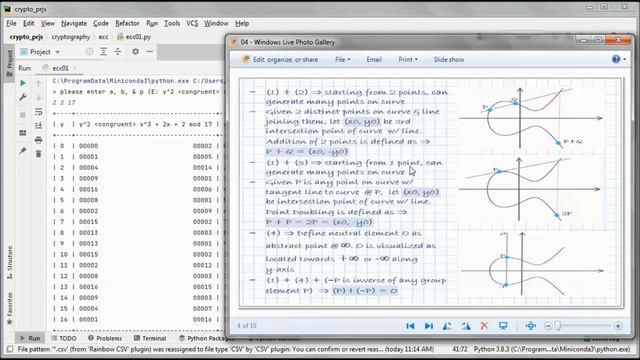Rerun ecc01 with green play icon
This screenshot has height=360, width=640.
(23, 83)
